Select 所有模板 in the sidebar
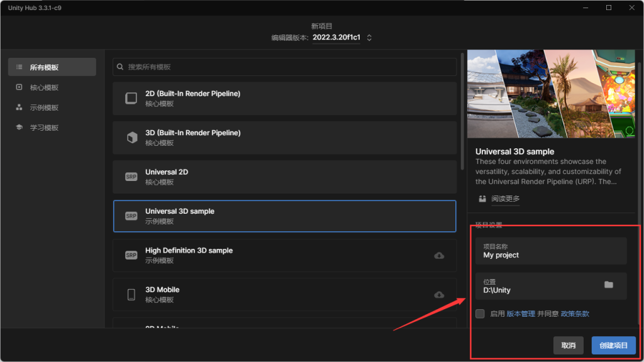This screenshot has width=644, height=362. 52,67
